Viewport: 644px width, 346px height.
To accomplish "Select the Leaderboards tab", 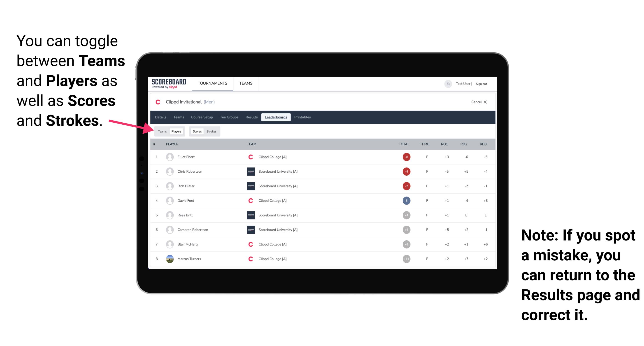I will point(276,118).
